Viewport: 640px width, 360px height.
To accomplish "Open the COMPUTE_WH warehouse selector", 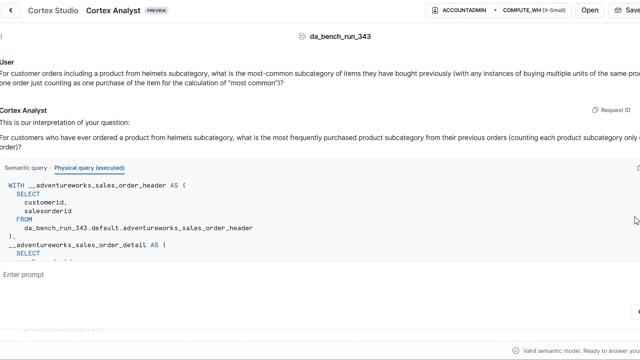I will 533,10.
